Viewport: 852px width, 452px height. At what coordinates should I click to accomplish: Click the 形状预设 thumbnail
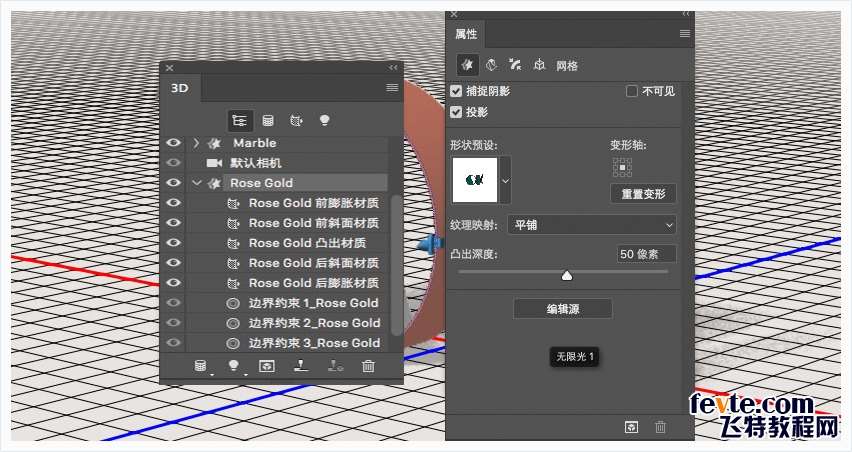point(475,180)
